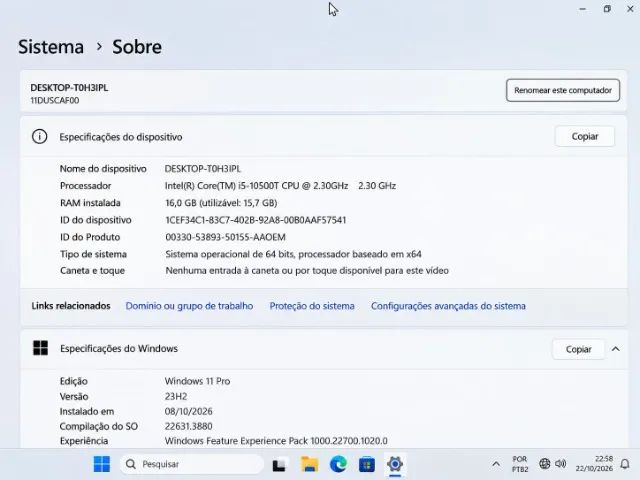Select the RAM value 16,0 GB

pos(221,203)
